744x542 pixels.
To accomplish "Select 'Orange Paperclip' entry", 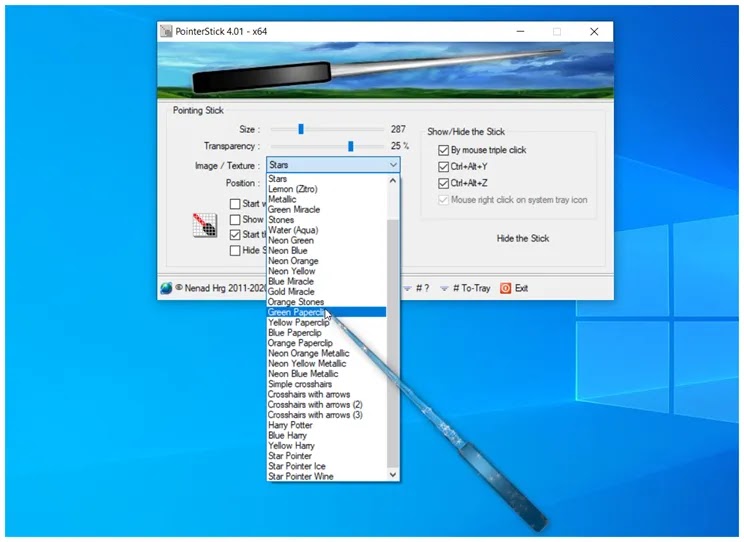I will click(326, 343).
